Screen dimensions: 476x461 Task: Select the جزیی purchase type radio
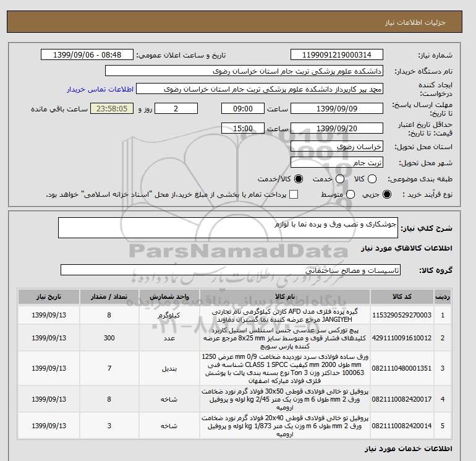pyautogui.click(x=387, y=194)
